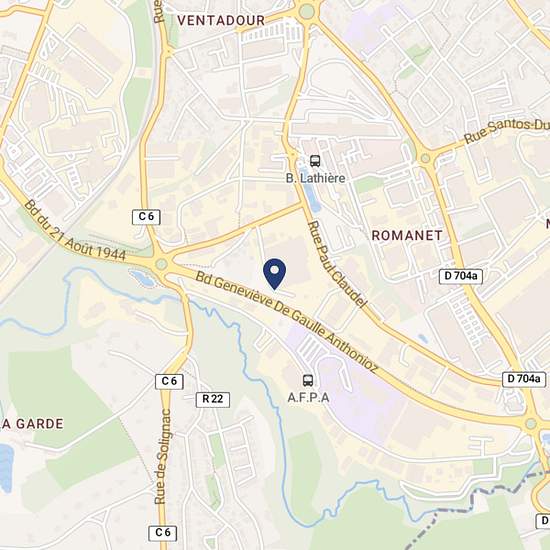Click the R 22 road shield
The image size is (550, 550).
[213, 400]
